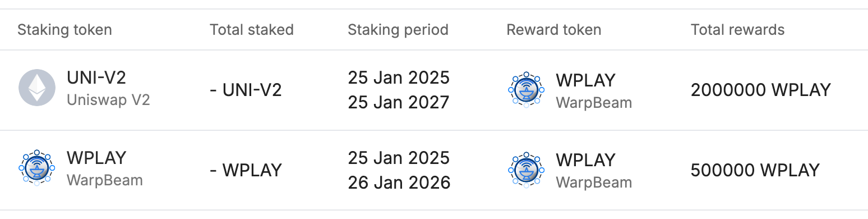Sort by Reward token column header
The width and height of the screenshot is (868, 219).
554,30
